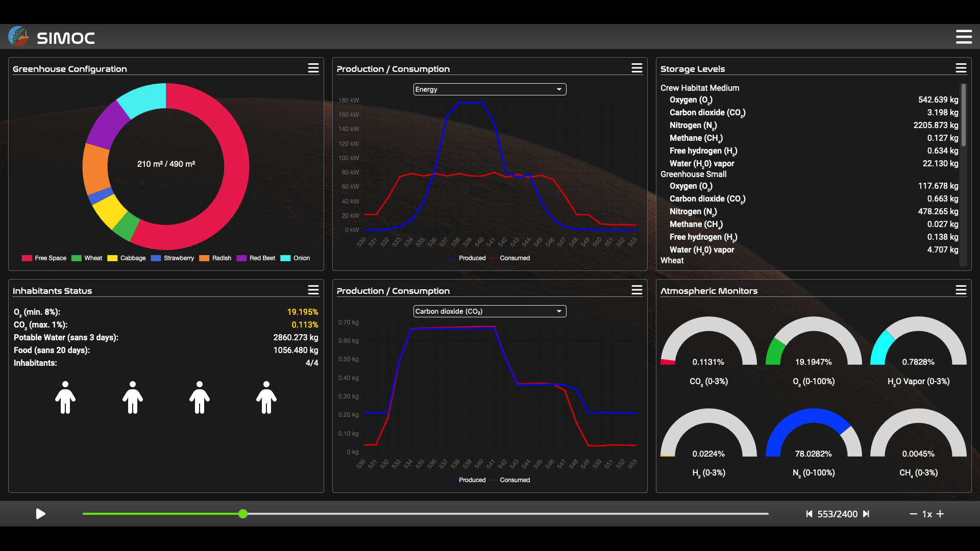Click the SIMOC logo
Screen dimensions: 980x551
pyautogui.click(x=18, y=37)
